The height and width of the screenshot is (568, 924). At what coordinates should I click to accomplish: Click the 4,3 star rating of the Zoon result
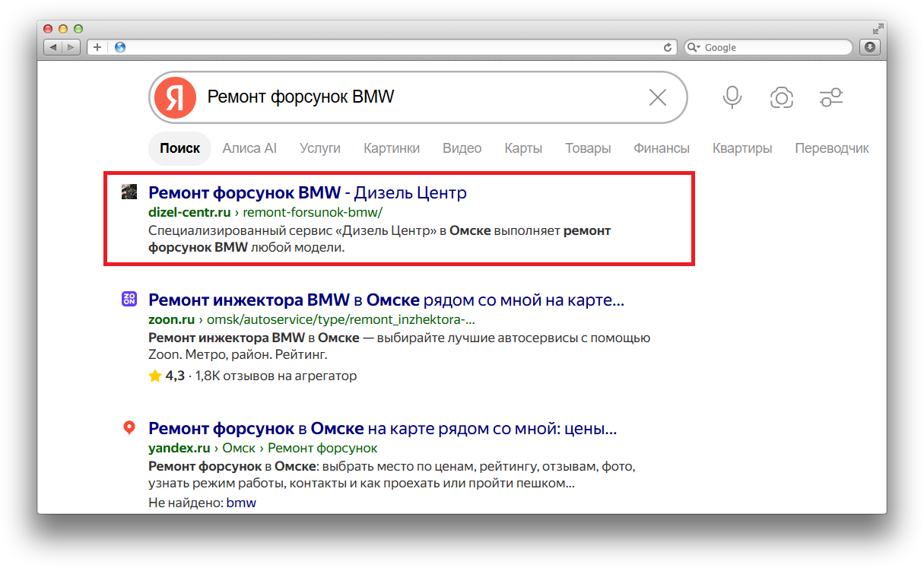[167, 376]
